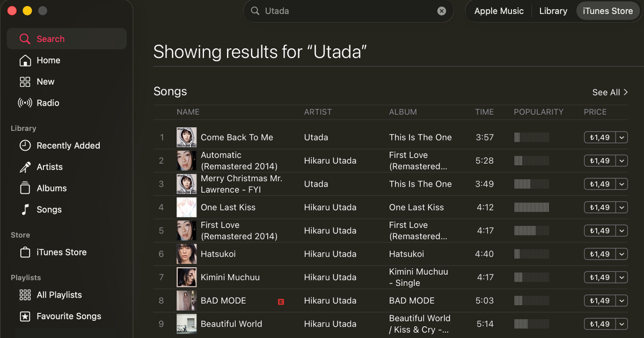The image size is (644, 338).
Task: Clear the search field with the X icon
Action: point(442,11)
